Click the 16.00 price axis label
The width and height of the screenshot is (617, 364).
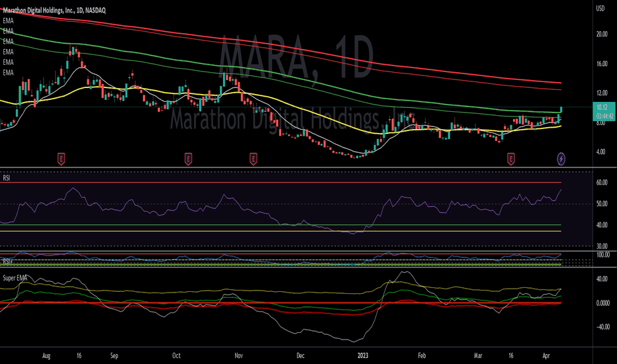602,64
